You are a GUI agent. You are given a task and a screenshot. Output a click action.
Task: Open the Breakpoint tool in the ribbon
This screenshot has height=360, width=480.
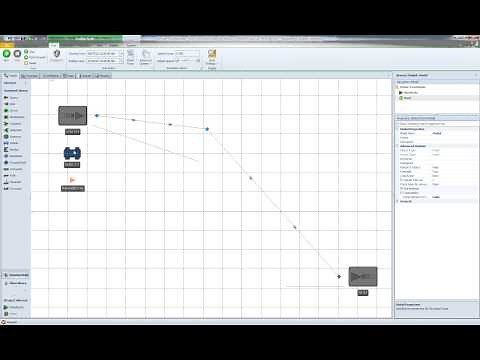(x=57, y=56)
